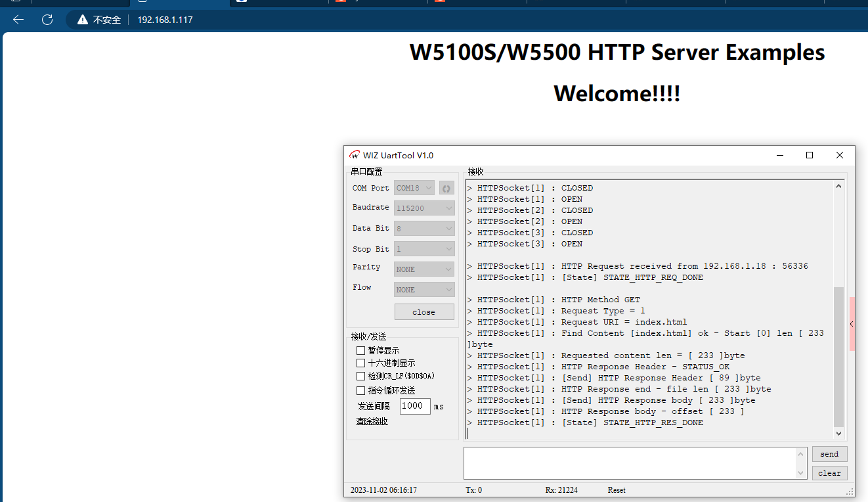Click the close port button
The image size is (868, 502).
click(424, 312)
